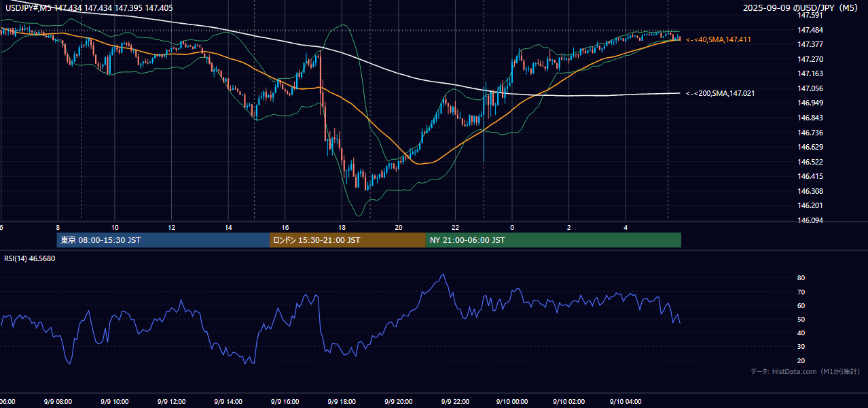Click hour label 18 under the price chart

point(342,227)
